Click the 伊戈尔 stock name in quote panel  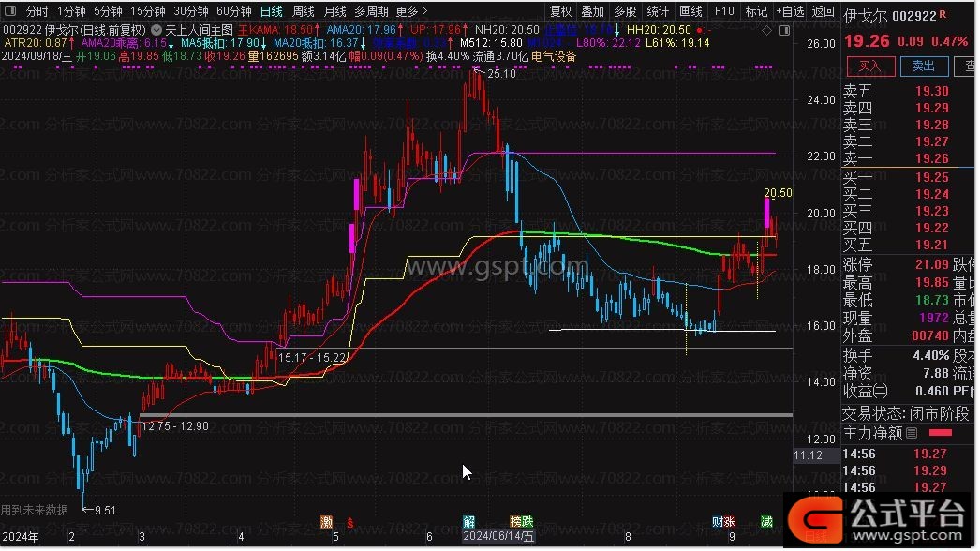[x=865, y=16]
